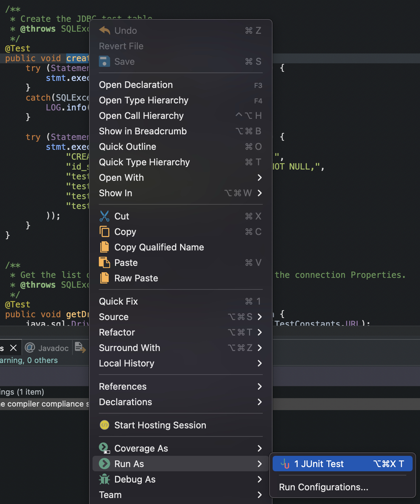Click the Javadoc @ icon
The height and width of the screenshot is (504, 420).
pyautogui.click(x=30, y=347)
